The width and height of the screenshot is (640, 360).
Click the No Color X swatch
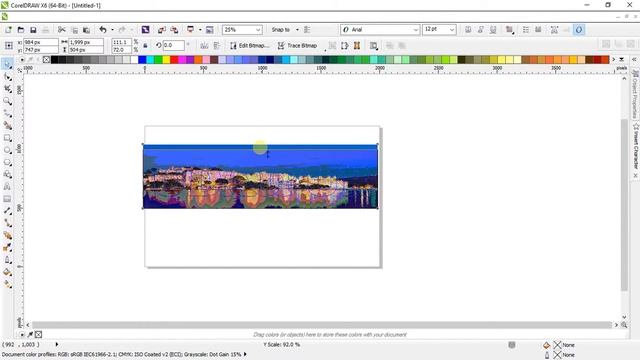point(46,60)
